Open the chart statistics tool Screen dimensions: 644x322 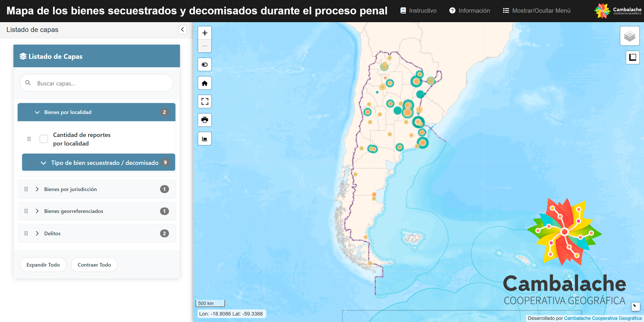pyautogui.click(x=205, y=139)
